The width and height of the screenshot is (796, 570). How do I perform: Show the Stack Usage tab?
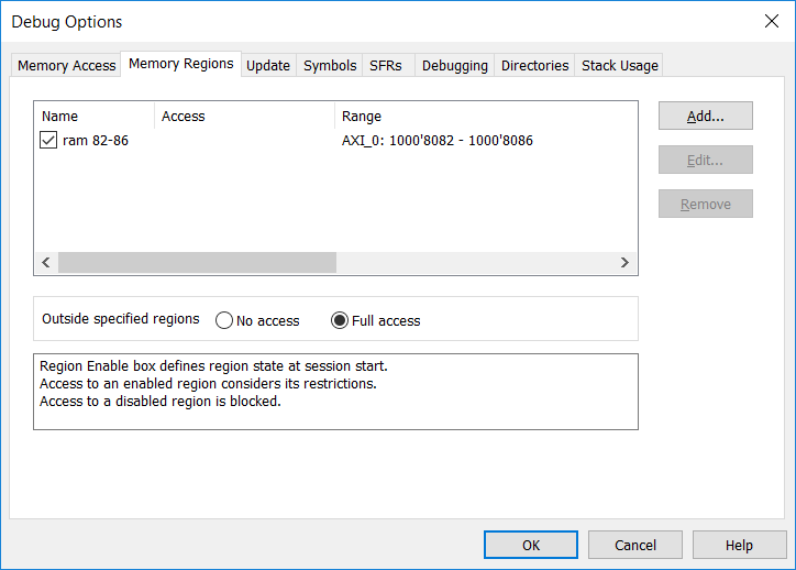[x=620, y=65]
